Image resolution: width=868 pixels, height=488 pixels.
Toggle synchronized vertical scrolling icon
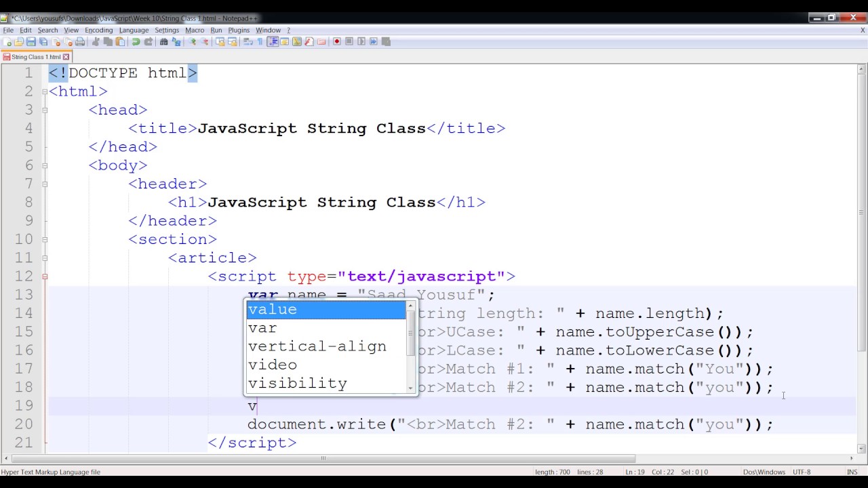[x=220, y=42]
